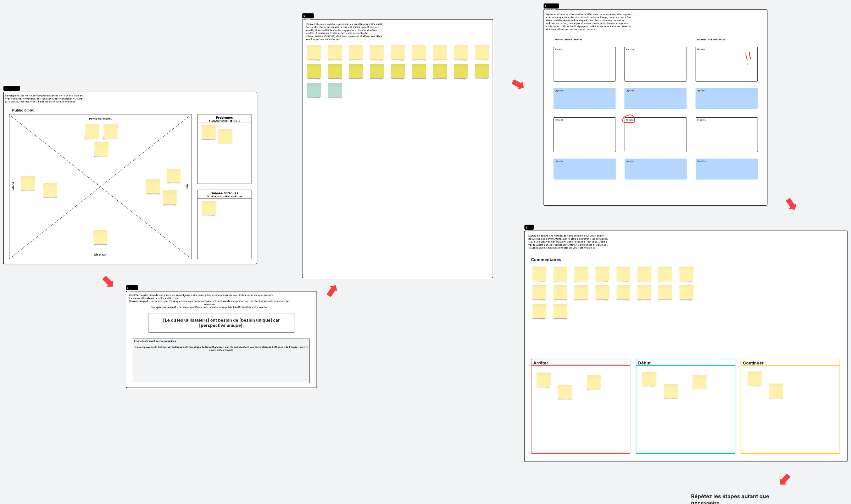Click the black frame label tagged 5.
Viewport: 851px width, 504px height.
529,227
